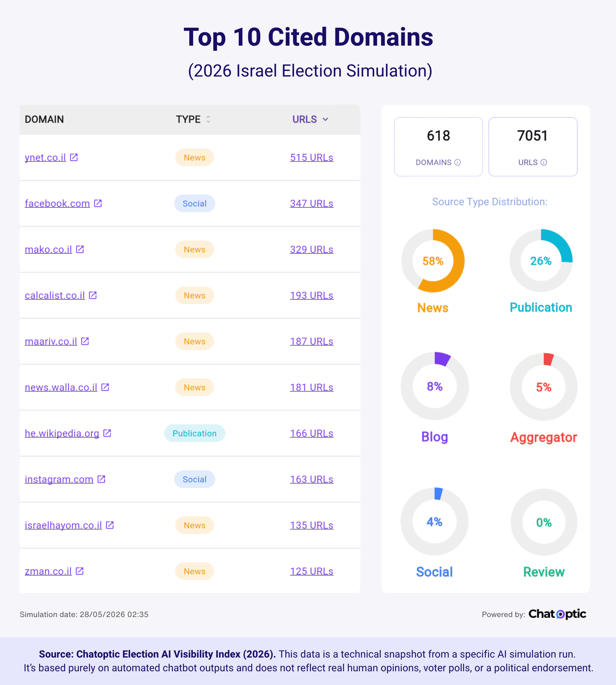
Task: Click the info icon next to URLS count
Action: pos(544,162)
